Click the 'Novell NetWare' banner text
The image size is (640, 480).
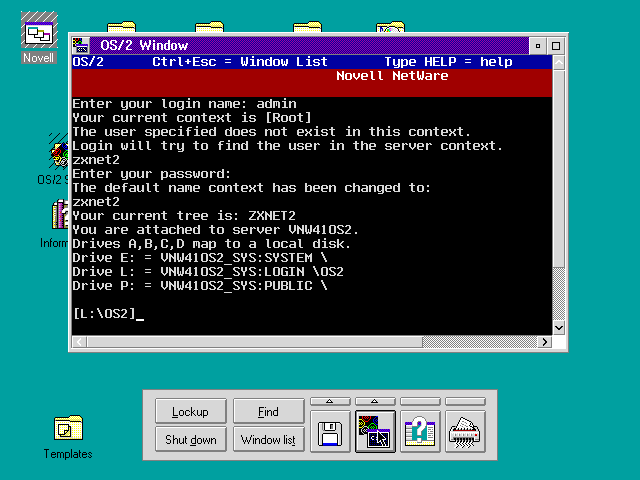(x=392, y=76)
